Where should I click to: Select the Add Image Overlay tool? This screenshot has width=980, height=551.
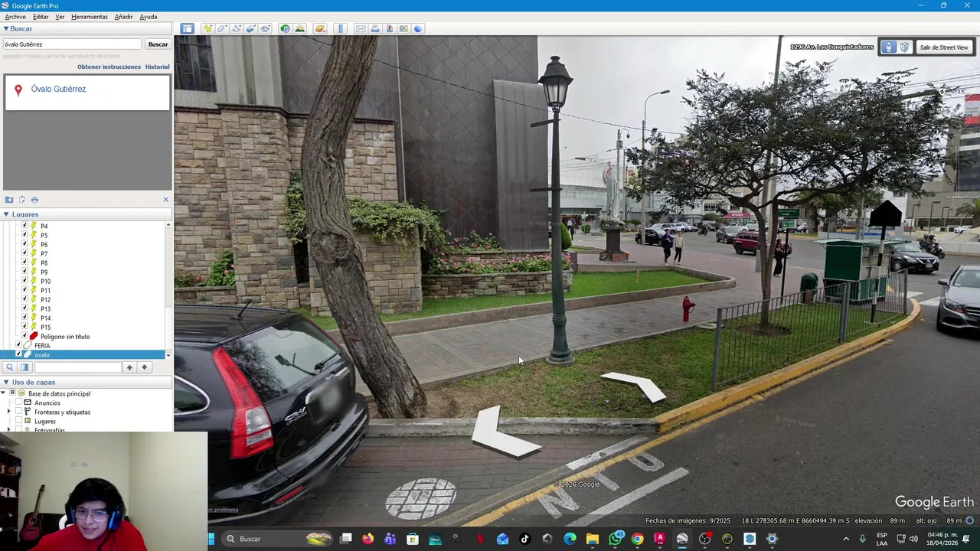[250, 28]
